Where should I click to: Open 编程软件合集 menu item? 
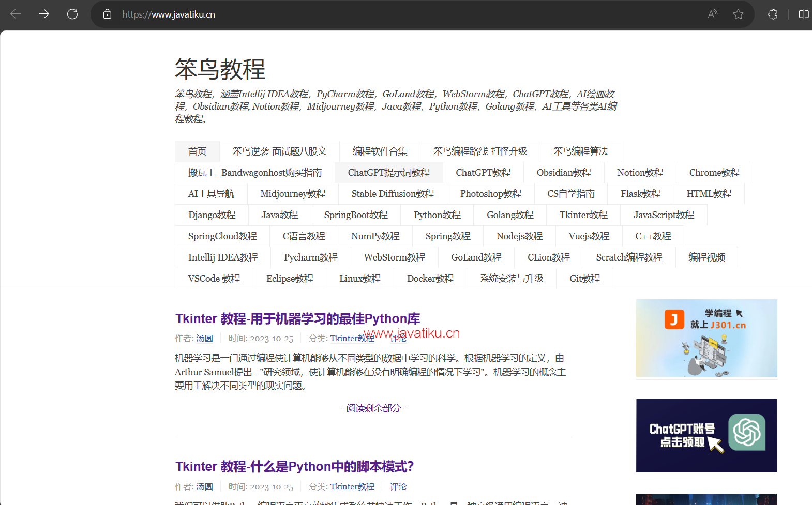click(380, 151)
